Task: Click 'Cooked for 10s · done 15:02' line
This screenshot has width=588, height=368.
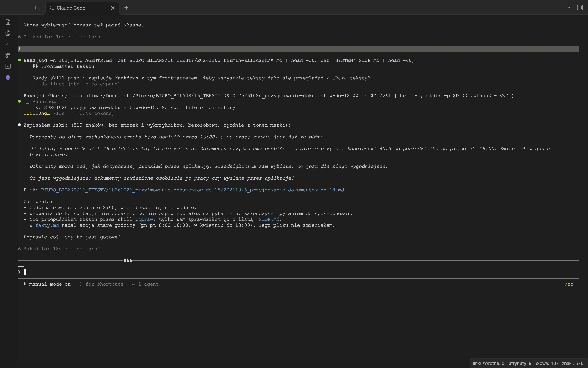Action: pos(63,37)
